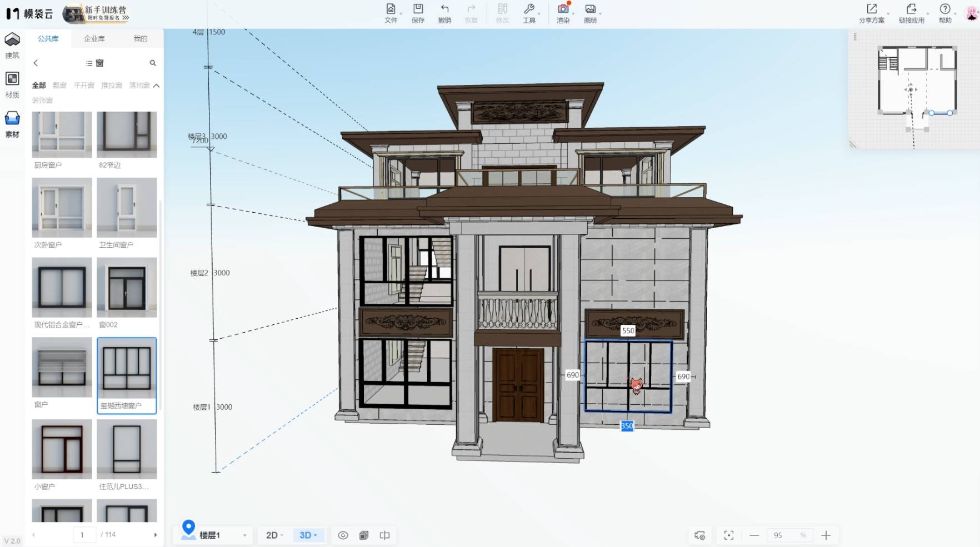The height and width of the screenshot is (547, 980).
Task: Toggle the 3D cube display mode icon
Action: coord(364,535)
